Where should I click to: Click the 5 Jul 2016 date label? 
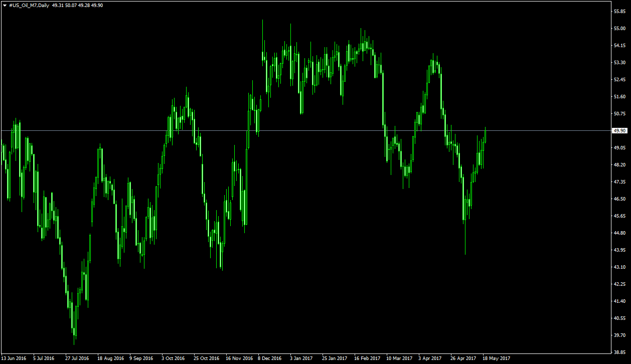[44, 358]
